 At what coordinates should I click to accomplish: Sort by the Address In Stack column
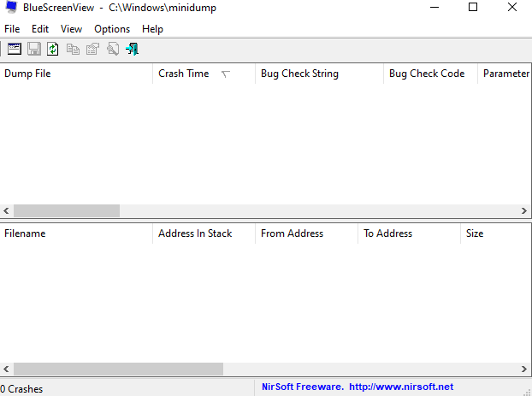coord(204,233)
